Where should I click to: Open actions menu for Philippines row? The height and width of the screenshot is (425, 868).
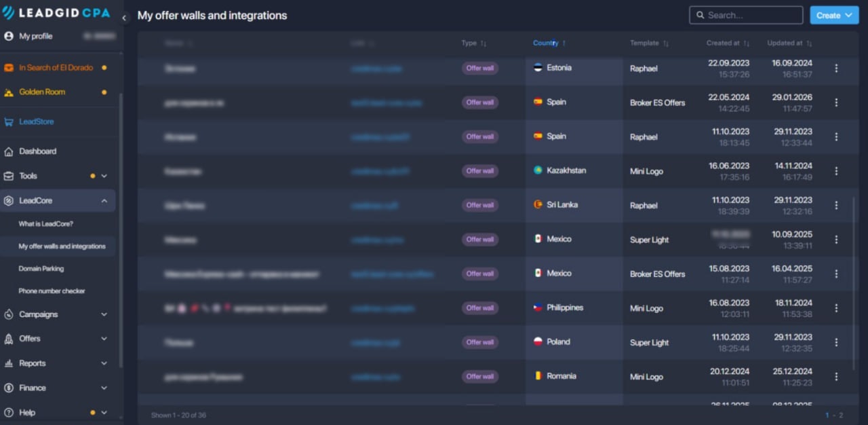coord(836,308)
